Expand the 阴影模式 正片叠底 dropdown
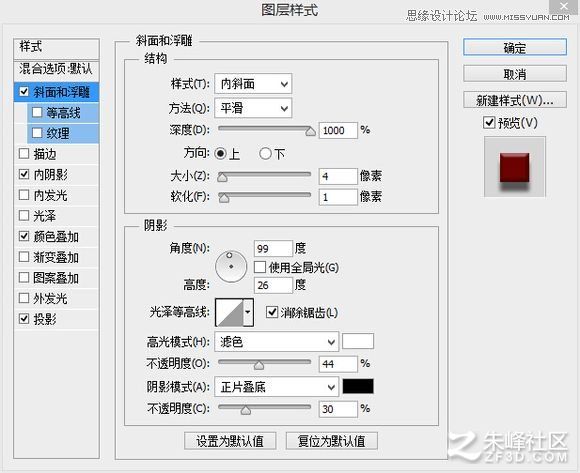 pyautogui.click(x=276, y=387)
